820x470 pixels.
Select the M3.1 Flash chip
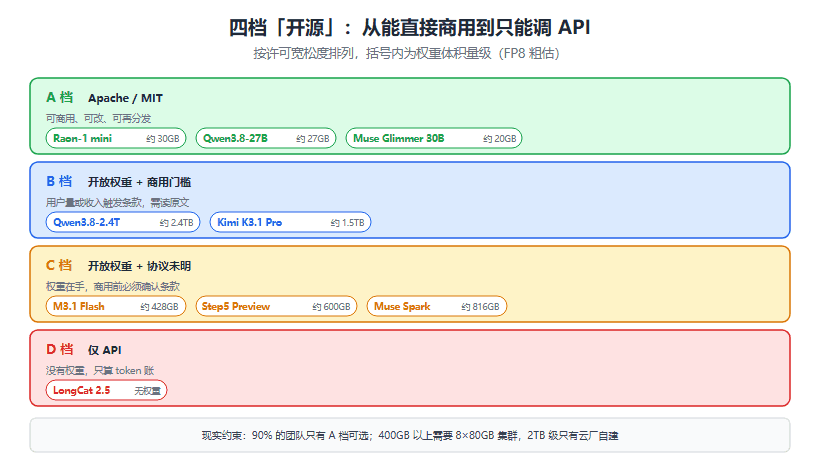coord(116,306)
